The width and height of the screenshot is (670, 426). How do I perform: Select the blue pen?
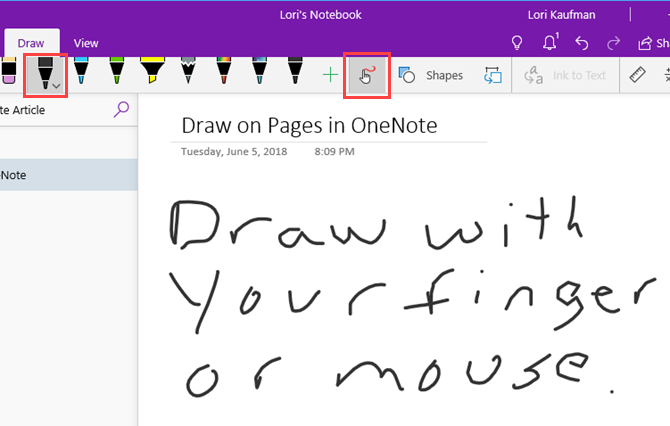pyautogui.click(x=81, y=71)
